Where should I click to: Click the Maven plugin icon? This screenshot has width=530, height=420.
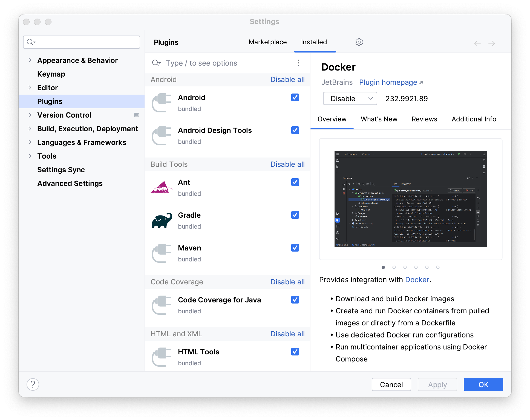162,253
